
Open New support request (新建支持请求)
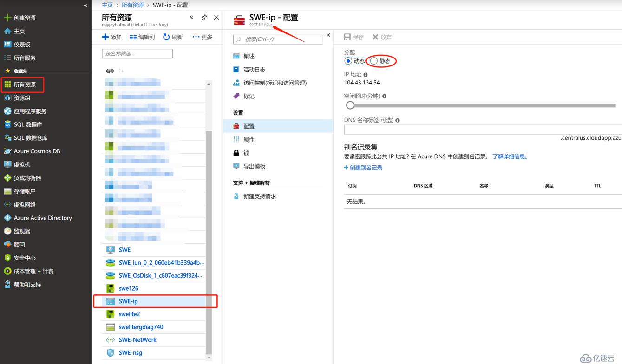coord(260,196)
